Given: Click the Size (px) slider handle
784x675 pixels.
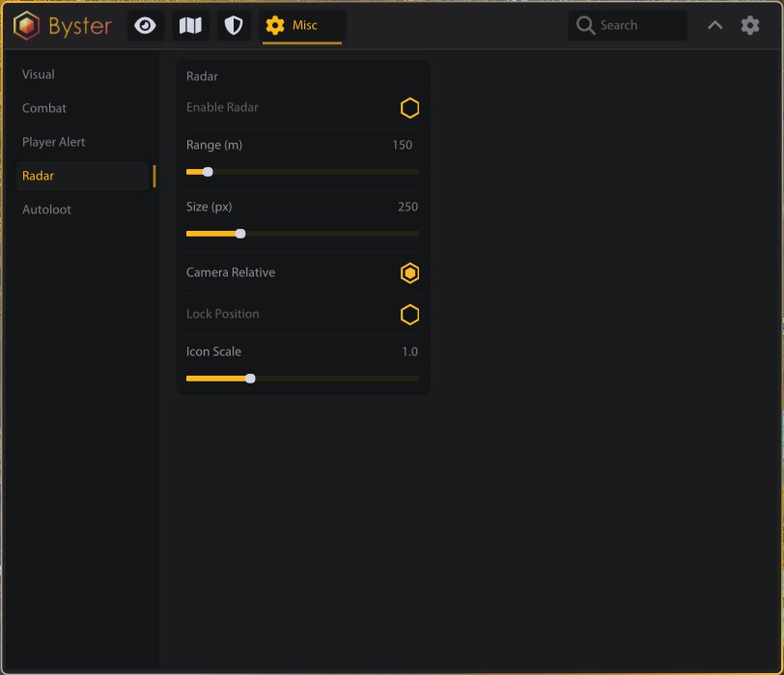Looking at the screenshot, I should [240, 234].
